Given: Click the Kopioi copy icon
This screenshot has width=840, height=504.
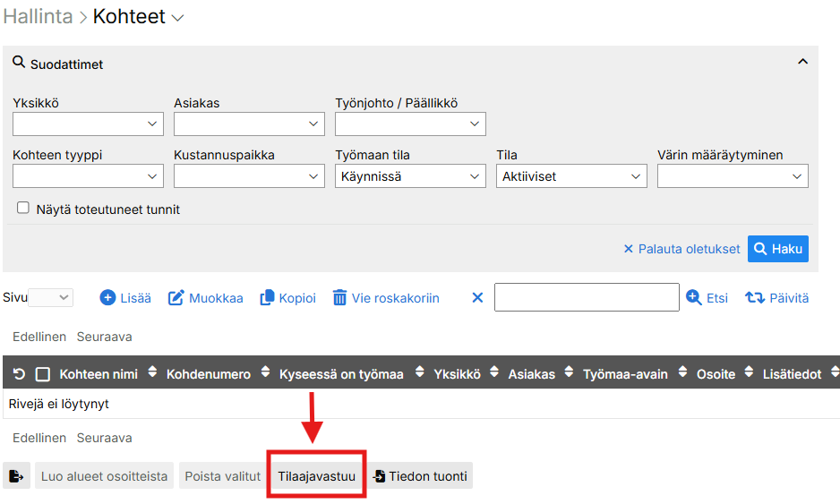Looking at the screenshot, I should pyautogui.click(x=267, y=298).
